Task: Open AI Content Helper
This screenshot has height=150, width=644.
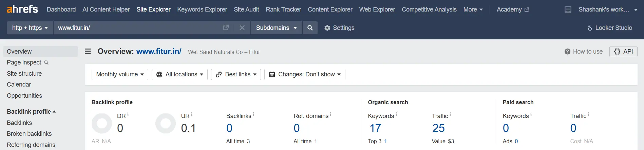Action: tap(106, 10)
